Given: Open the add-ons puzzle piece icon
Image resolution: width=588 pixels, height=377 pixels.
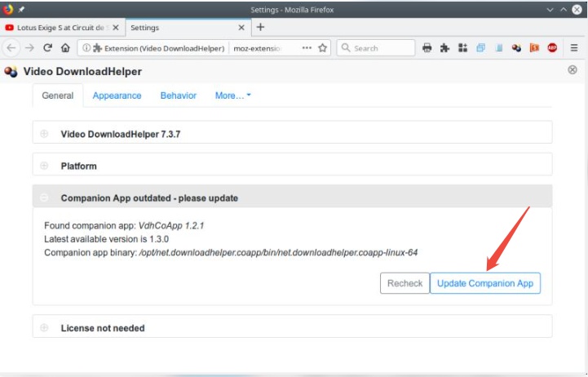Looking at the screenshot, I should tap(444, 48).
